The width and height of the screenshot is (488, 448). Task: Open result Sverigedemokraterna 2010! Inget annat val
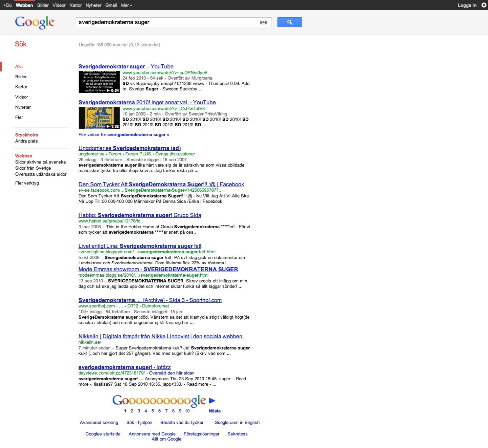pyautogui.click(x=147, y=102)
